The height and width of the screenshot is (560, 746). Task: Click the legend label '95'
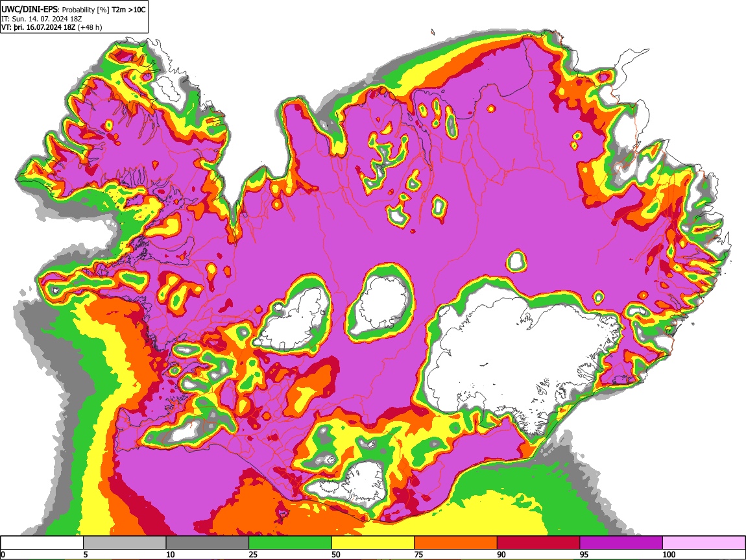(584, 554)
